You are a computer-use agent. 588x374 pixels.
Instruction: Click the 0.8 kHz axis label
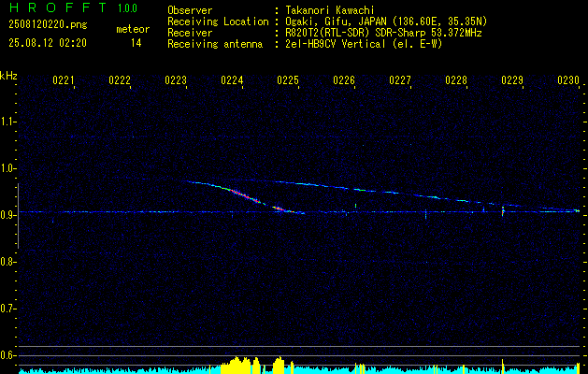coord(7,262)
